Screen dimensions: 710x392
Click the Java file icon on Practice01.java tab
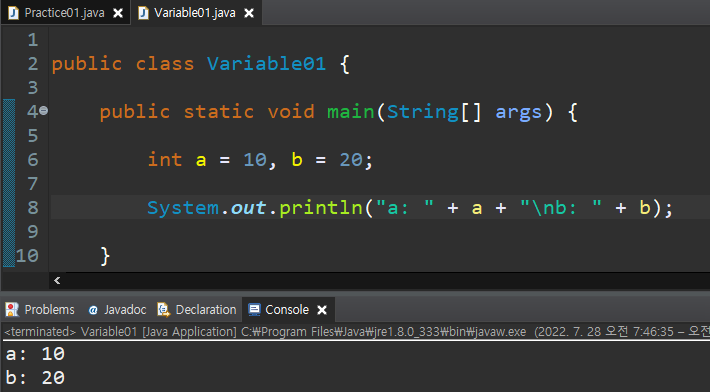pos(14,13)
